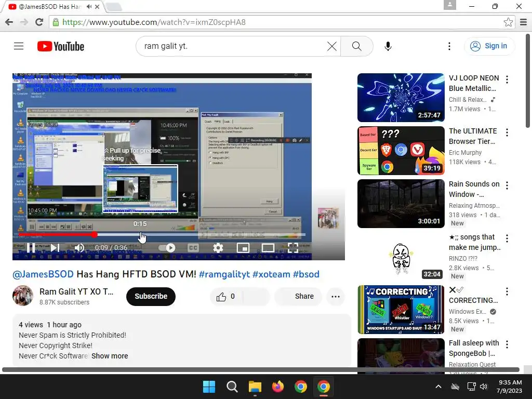Open the Chrome menu button
The image size is (532, 399).
524,22
